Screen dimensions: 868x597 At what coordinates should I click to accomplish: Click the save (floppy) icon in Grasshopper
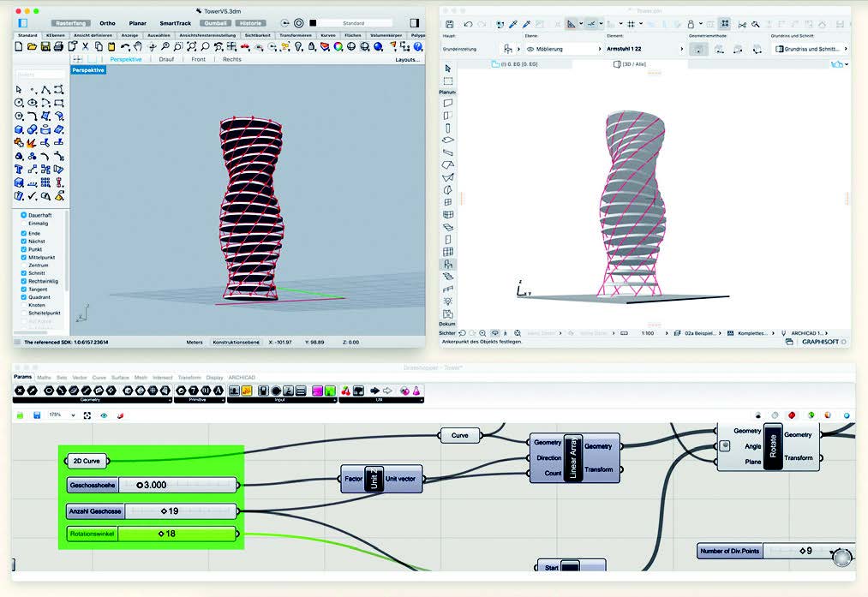[36, 415]
